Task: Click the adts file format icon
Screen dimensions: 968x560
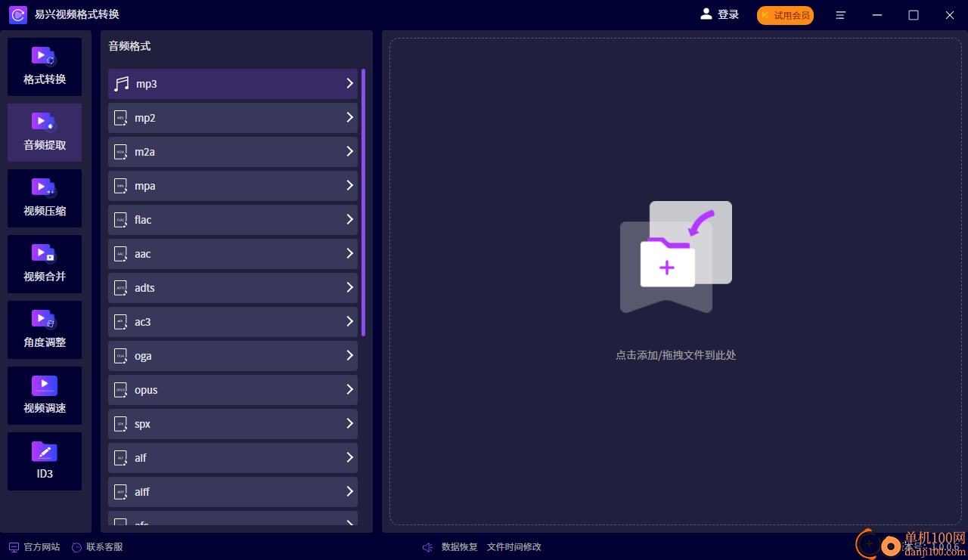Action: pos(120,288)
